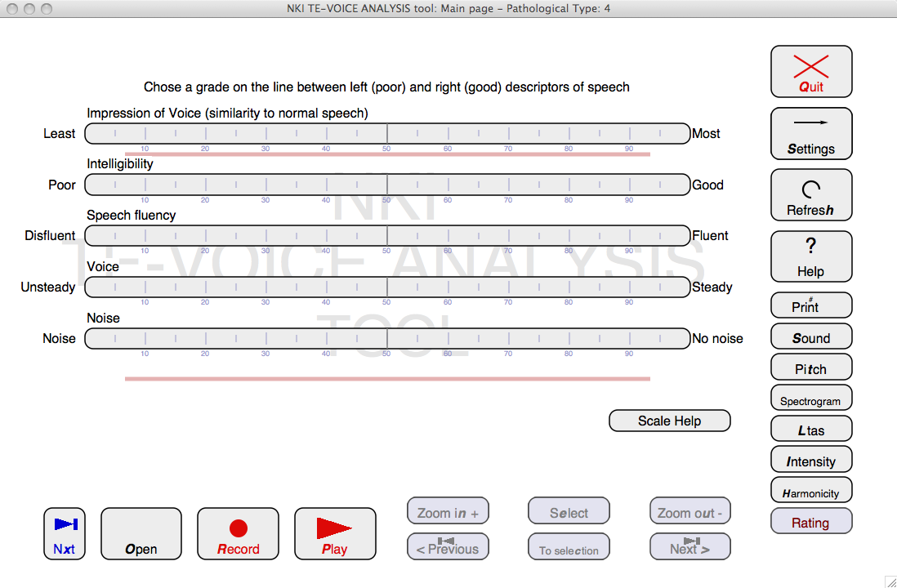This screenshot has height=588, width=897.
Task: Advance with the Next > button
Action: [690, 547]
